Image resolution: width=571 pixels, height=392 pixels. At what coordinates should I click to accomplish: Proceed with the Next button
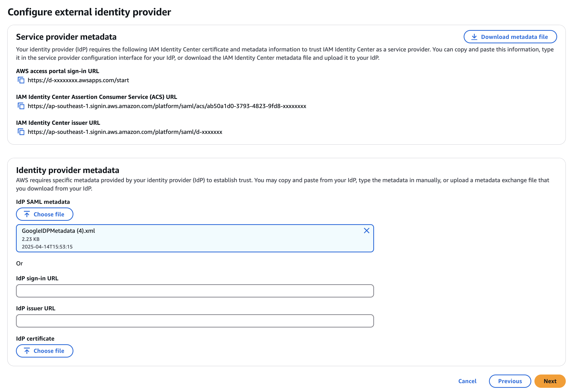coord(550,381)
